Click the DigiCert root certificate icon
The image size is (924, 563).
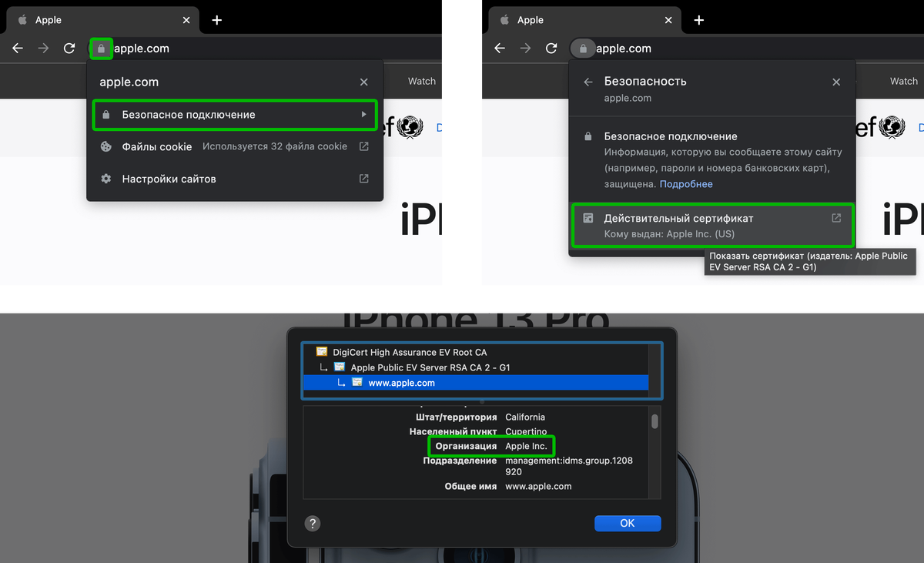[322, 352]
